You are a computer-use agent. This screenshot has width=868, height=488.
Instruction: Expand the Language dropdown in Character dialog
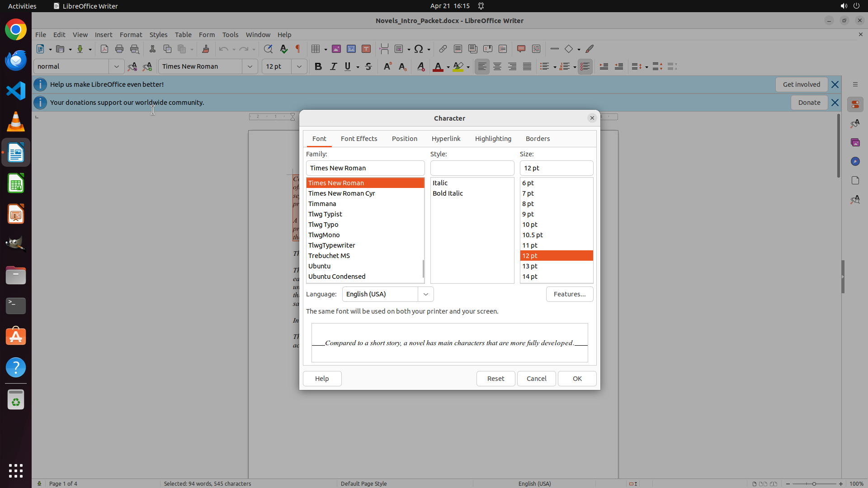[x=425, y=294]
